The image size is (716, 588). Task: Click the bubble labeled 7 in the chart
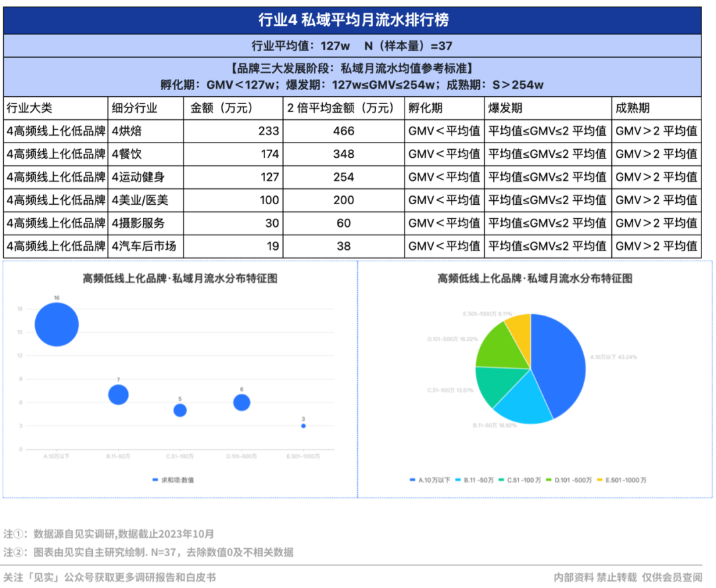point(118,395)
